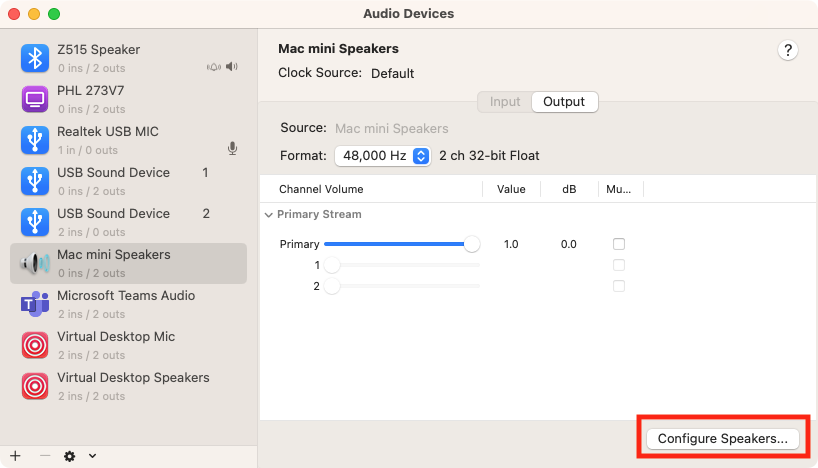Click the red target icon of Virtual Desktop Speakers
Viewport: 818px width, 468px height.
(x=35, y=386)
